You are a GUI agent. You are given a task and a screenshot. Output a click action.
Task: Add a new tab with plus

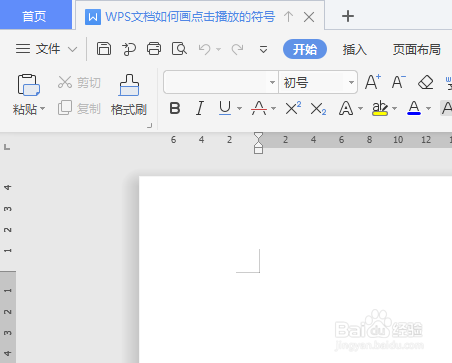(x=348, y=16)
